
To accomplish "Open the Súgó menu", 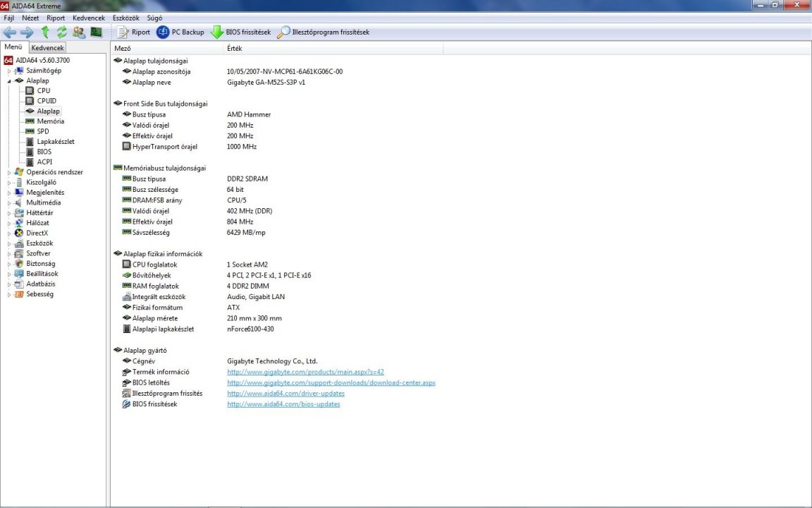I will click(154, 18).
